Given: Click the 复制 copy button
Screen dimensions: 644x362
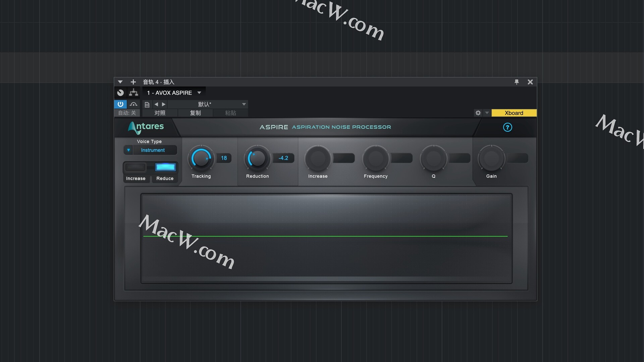Looking at the screenshot, I should tap(196, 113).
